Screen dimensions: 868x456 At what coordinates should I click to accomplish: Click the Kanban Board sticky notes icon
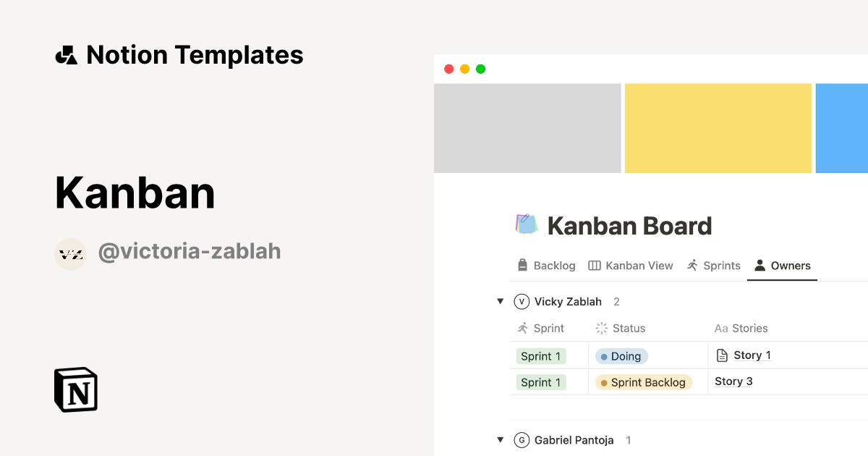tap(527, 224)
